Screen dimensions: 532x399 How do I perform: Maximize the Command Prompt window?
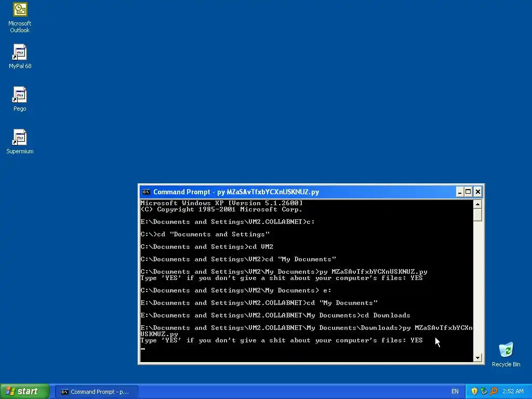coord(468,192)
